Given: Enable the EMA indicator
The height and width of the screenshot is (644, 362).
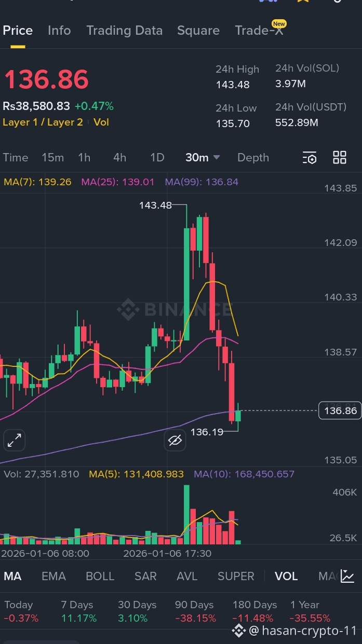Looking at the screenshot, I should pos(53,576).
